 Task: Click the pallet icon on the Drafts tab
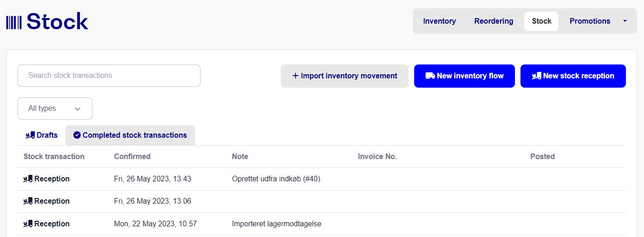(x=30, y=135)
